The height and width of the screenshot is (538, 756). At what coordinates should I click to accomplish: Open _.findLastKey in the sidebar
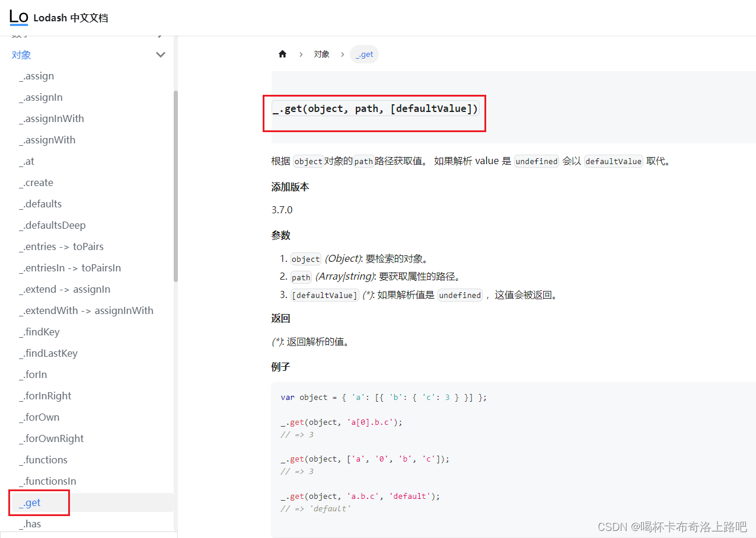48,353
